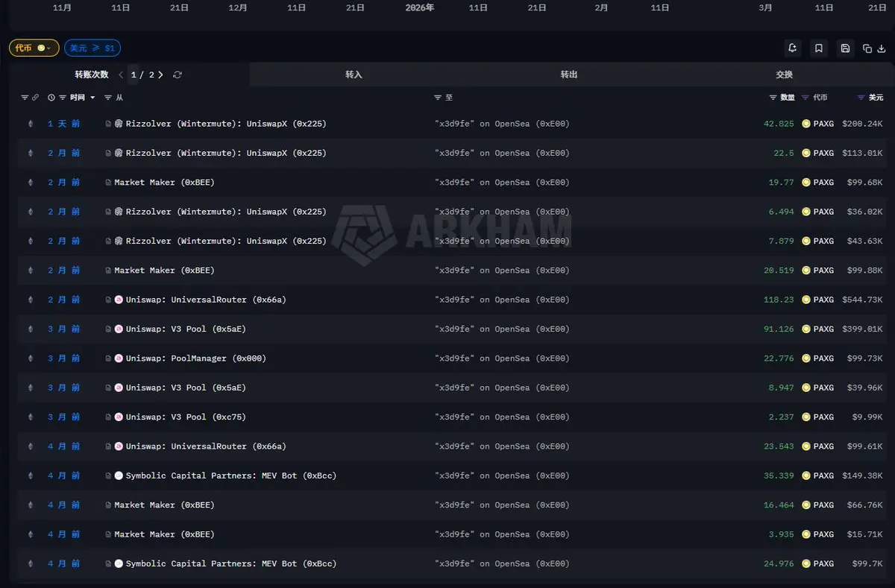Copy address icon before Symbolic Capital in $99.7K row
Screen dimensions: 895x588
108,564
